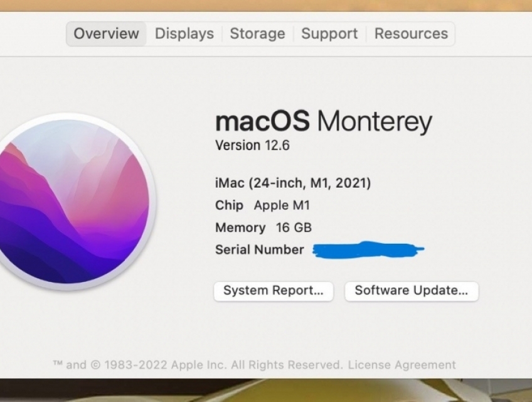Click the blue redacted serial number area
This screenshot has height=402, width=532.
[370, 248]
